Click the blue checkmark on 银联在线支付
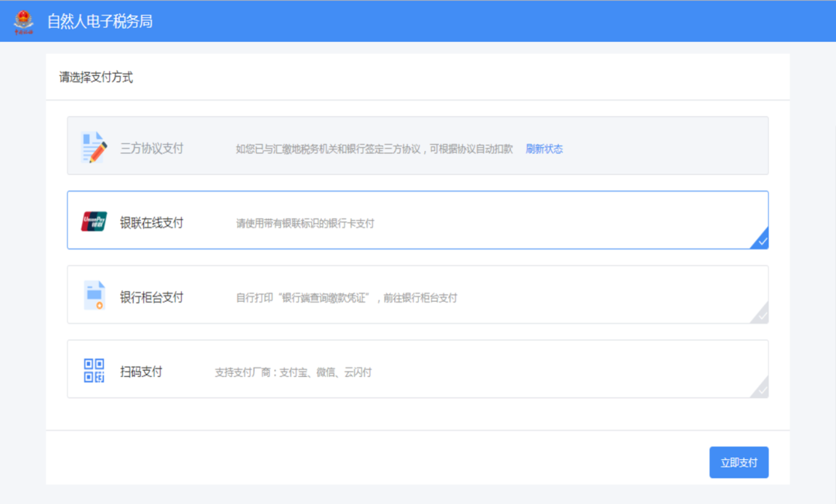The image size is (836, 504). 761,240
